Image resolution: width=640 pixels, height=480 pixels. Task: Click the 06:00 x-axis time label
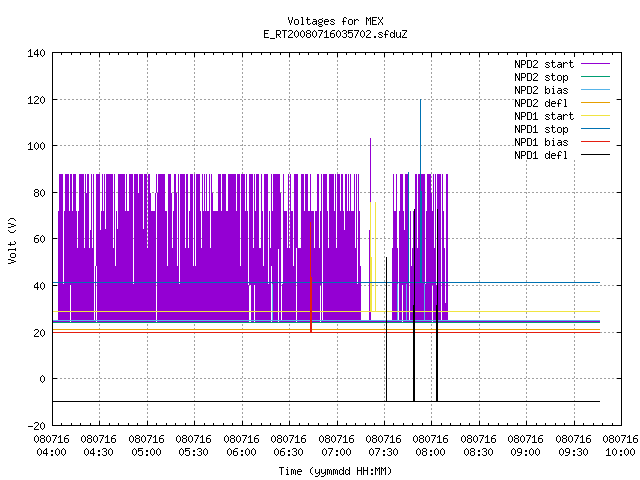click(x=241, y=452)
